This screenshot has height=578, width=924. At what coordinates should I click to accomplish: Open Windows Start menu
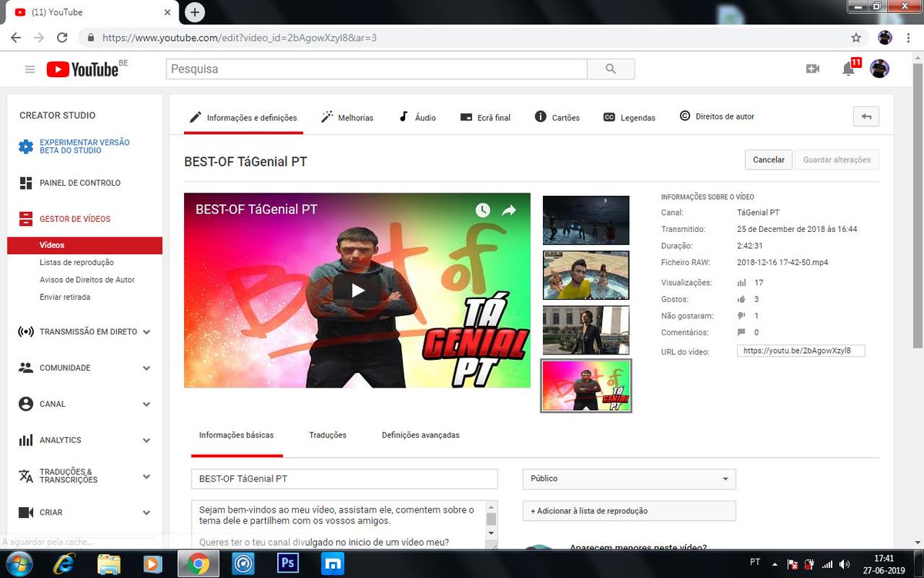coord(18,563)
